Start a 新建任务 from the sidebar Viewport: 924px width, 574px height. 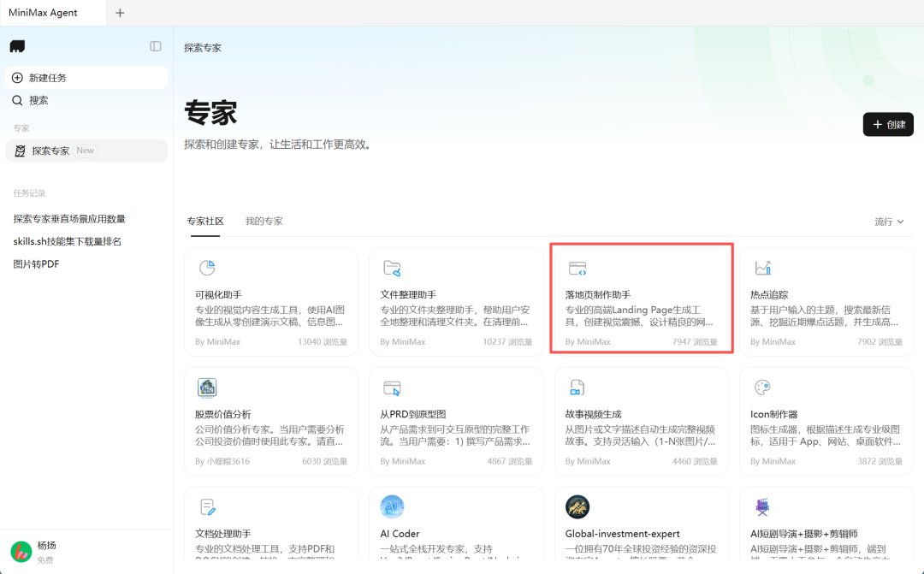86,77
